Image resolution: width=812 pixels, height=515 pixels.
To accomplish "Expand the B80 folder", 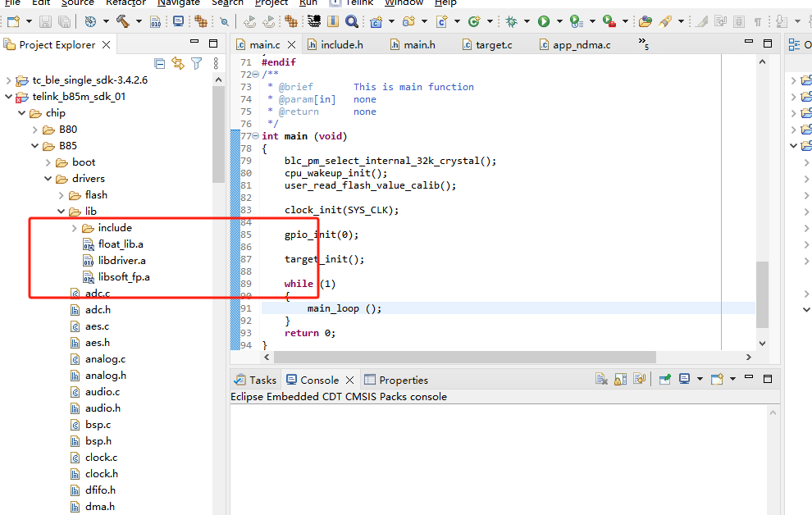I will coord(34,130).
